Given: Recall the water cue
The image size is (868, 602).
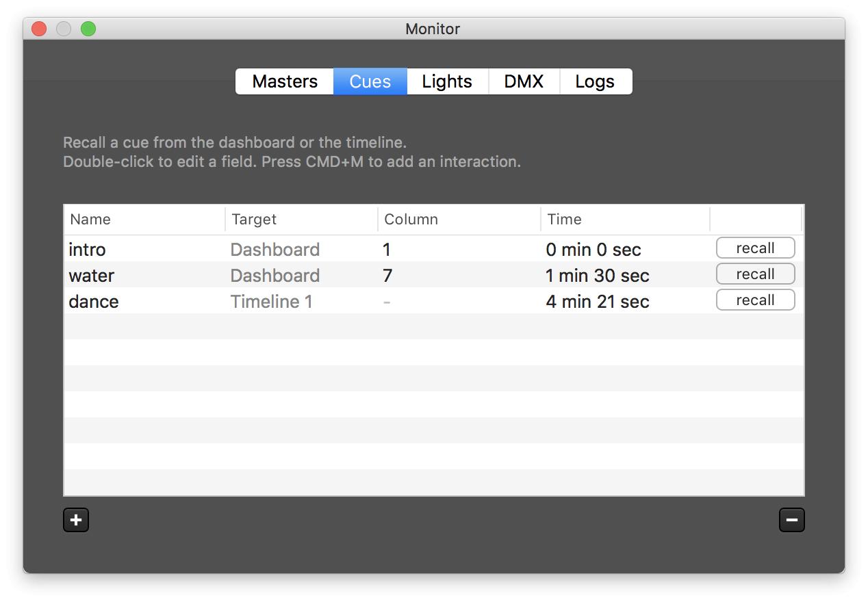Looking at the screenshot, I should click(755, 274).
